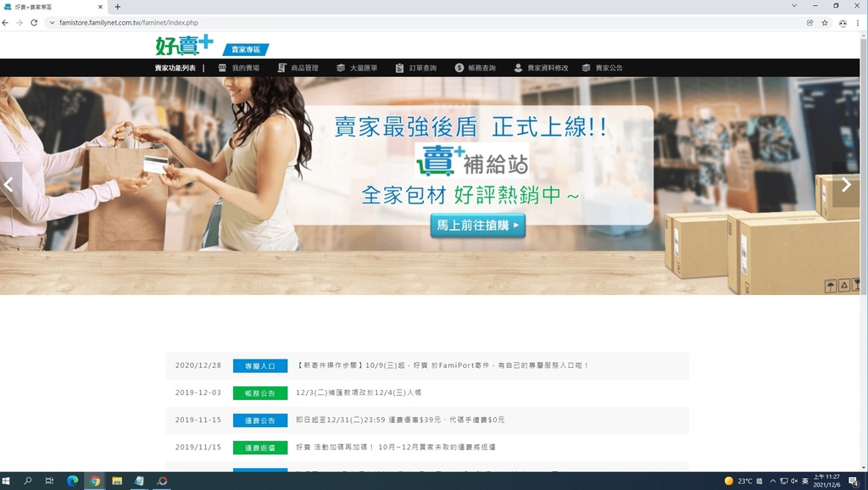Open the 運費優惠$39元 announcement
This screenshot has width=868, height=490.
tap(400, 420)
